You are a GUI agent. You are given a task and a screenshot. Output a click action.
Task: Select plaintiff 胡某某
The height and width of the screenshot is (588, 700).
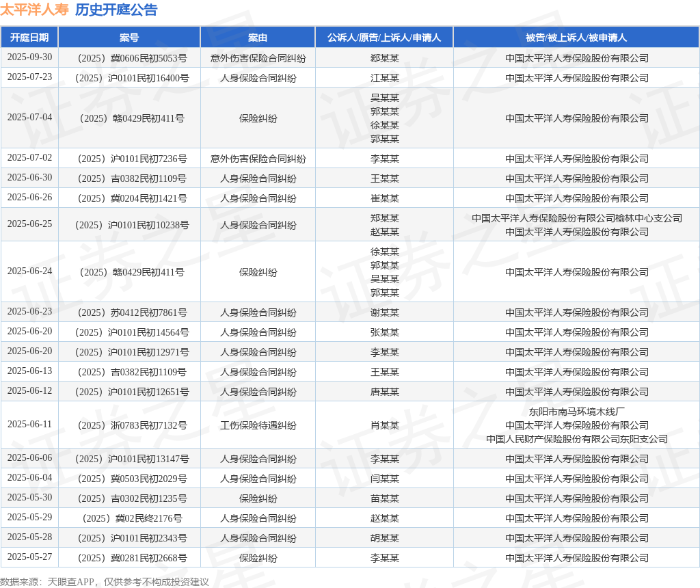(384, 538)
